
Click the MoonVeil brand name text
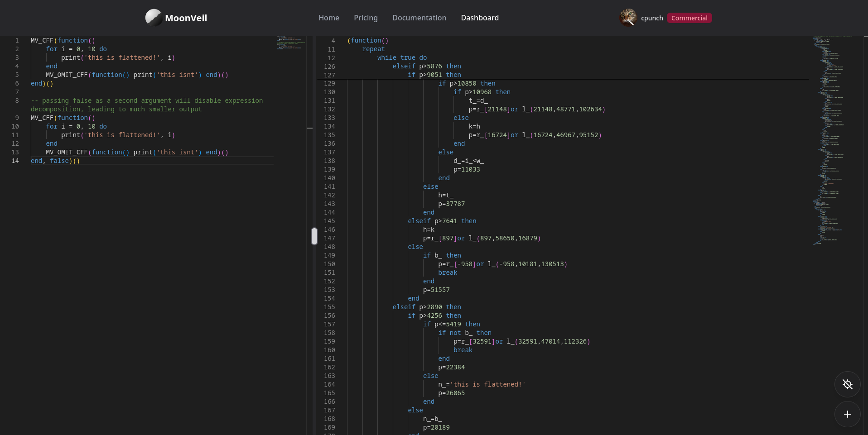point(186,18)
